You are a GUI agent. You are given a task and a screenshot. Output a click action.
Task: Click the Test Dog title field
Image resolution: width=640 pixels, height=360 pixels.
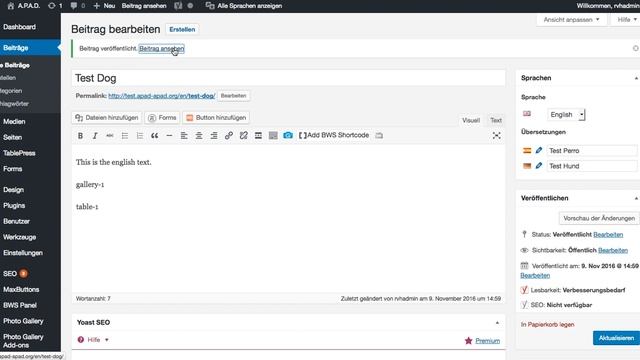point(289,78)
